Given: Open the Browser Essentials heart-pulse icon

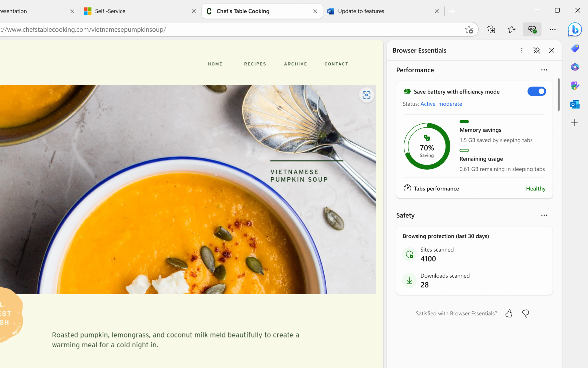Looking at the screenshot, I should click(x=532, y=29).
